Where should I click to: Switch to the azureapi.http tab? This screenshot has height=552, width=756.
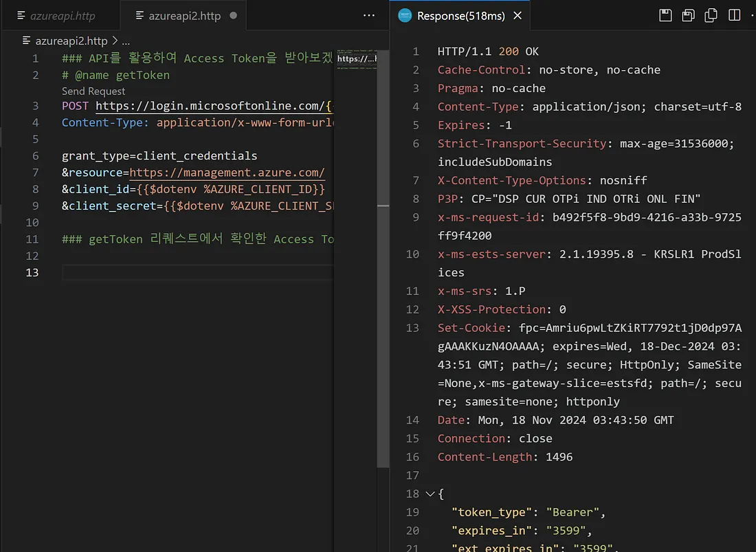point(62,15)
